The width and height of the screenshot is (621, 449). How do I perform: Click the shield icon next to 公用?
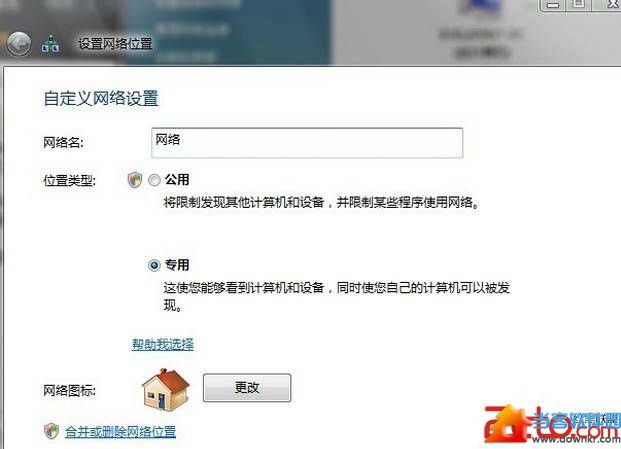point(135,180)
